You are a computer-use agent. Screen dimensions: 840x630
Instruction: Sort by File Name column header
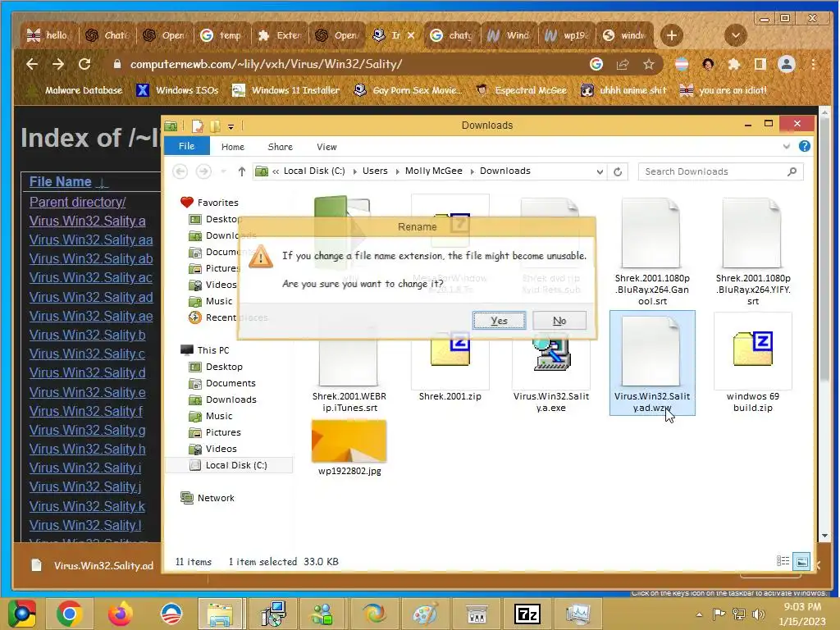point(60,181)
